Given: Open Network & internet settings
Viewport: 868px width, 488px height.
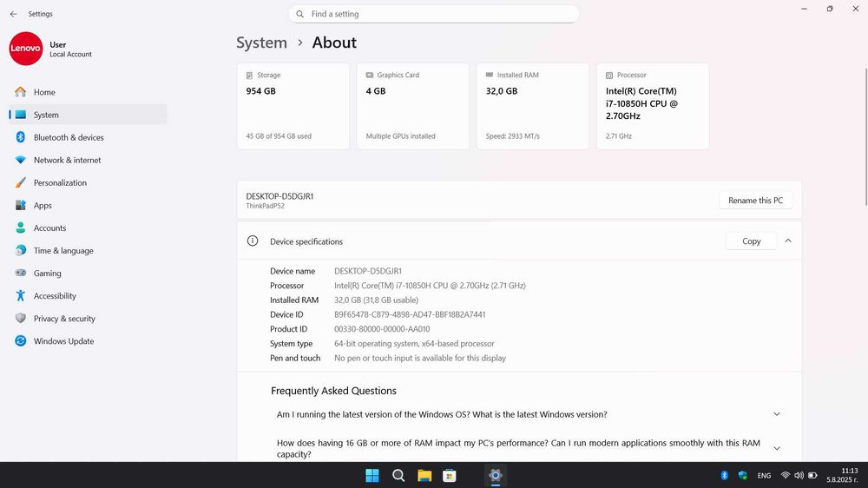Looking at the screenshot, I should tap(88, 160).
